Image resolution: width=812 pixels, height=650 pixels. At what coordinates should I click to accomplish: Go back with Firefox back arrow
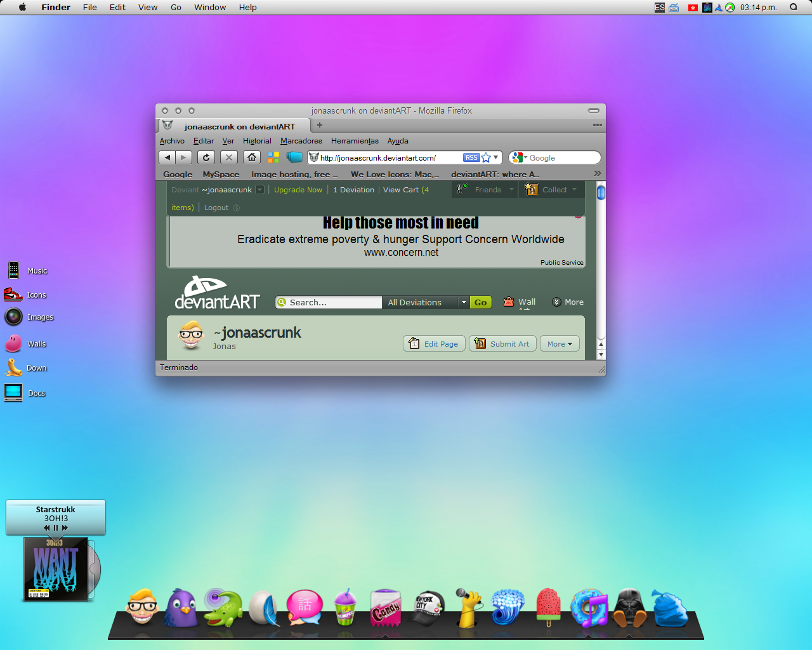(x=167, y=157)
